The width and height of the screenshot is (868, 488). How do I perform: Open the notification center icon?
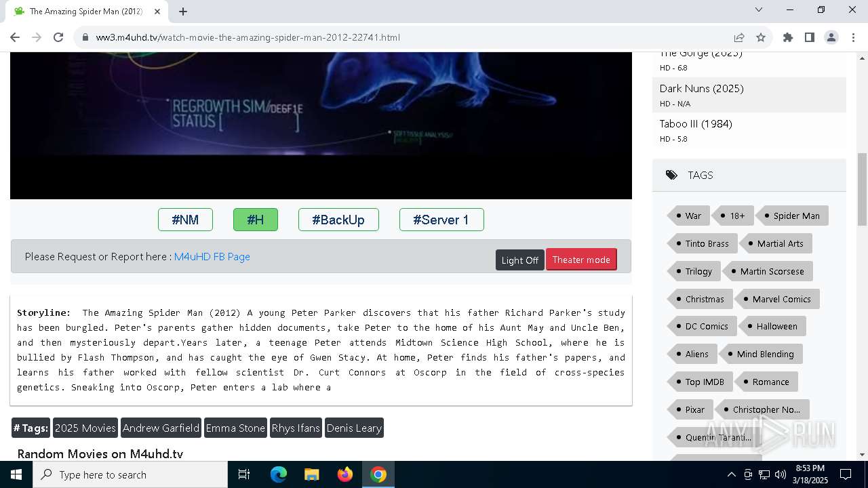846,474
